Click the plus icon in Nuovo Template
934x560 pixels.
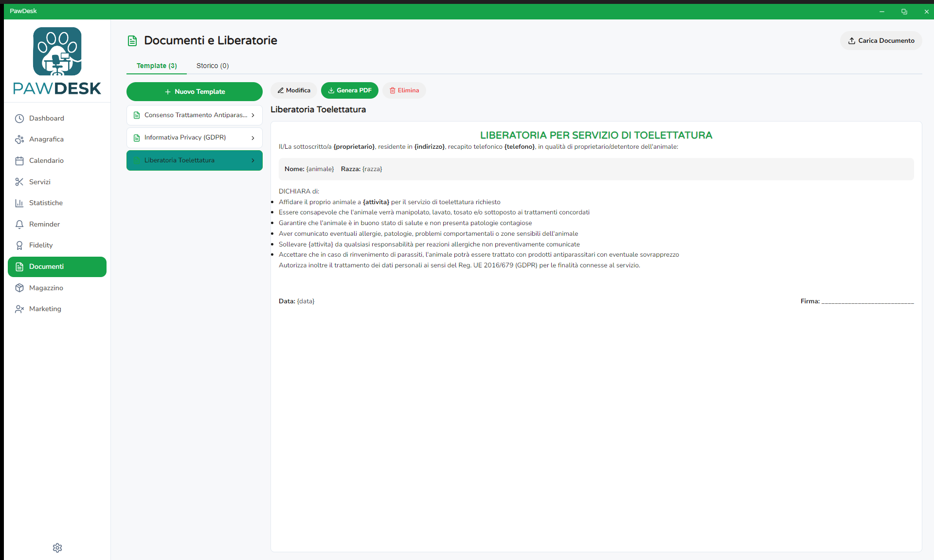168,92
